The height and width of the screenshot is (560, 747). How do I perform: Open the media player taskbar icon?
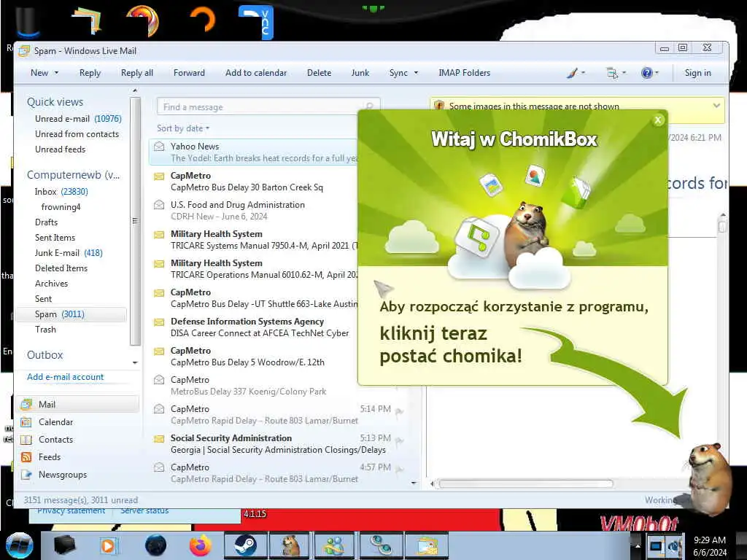click(x=109, y=545)
